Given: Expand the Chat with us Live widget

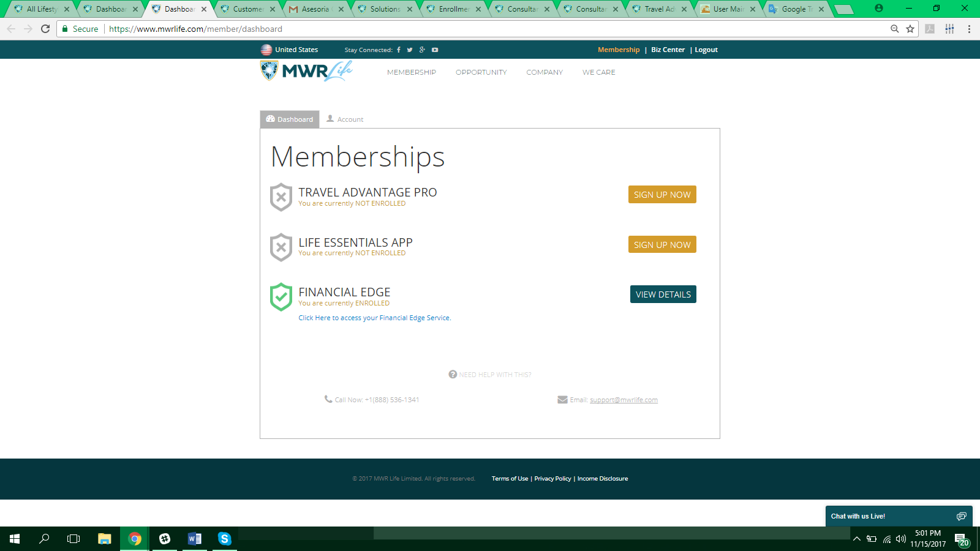Looking at the screenshot, I should [x=899, y=516].
